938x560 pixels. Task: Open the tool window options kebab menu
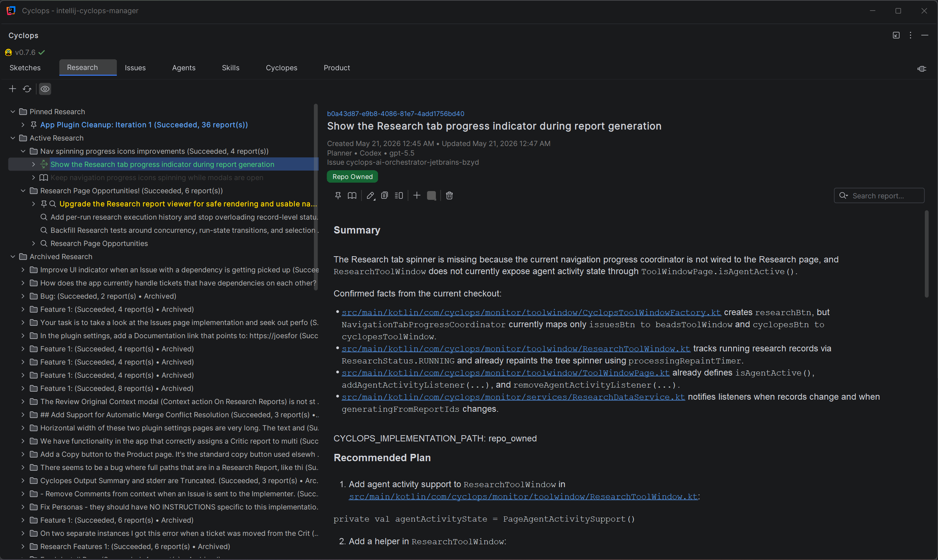click(x=911, y=35)
